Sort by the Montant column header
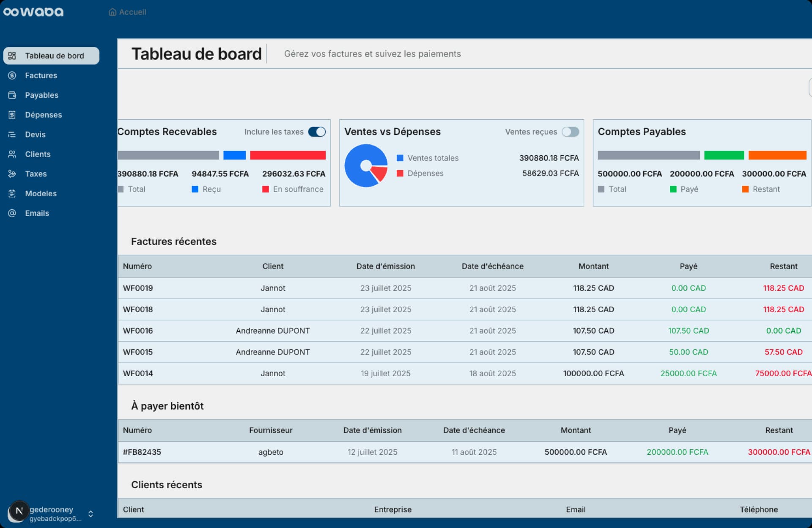This screenshot has width=812, height=528. [593, 266]
